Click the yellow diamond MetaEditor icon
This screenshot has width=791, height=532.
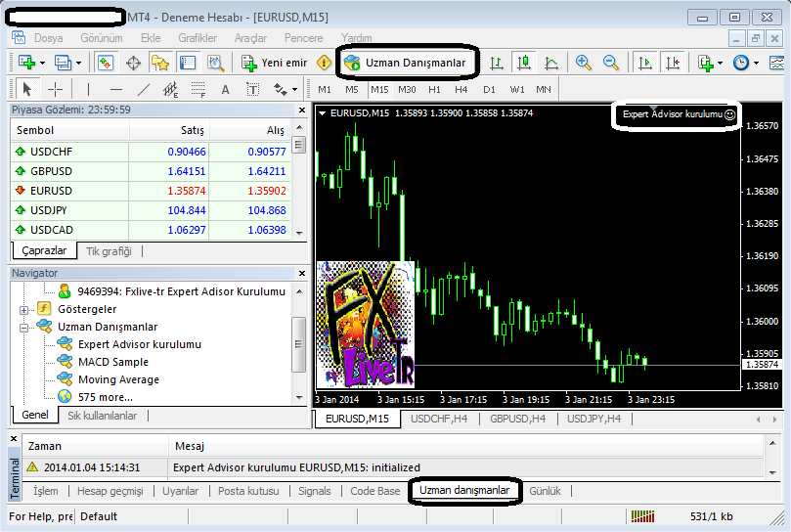coord(324,63)
